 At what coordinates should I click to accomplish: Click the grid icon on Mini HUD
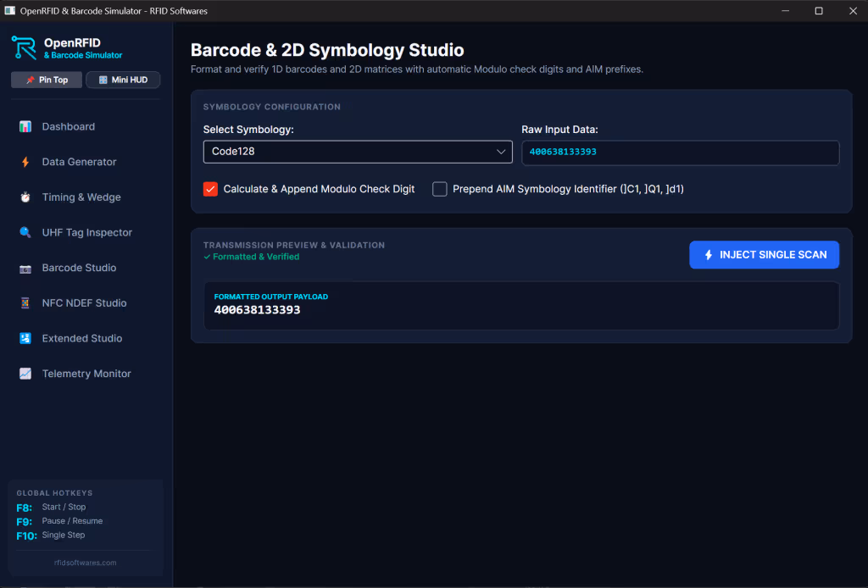(x=103, y=80)
